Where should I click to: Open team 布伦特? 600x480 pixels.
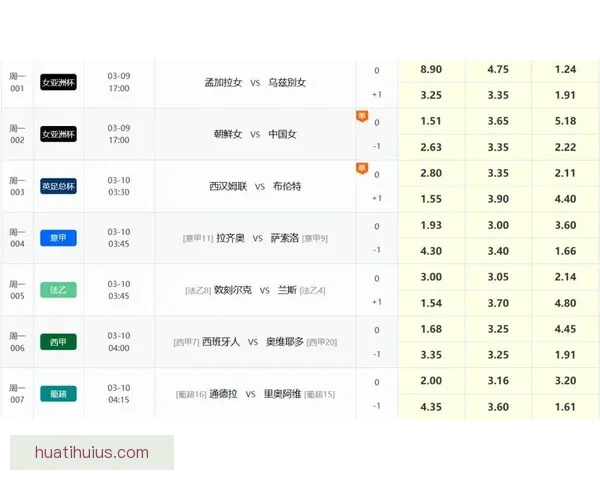pyautogui.click(x=287, y=186)
